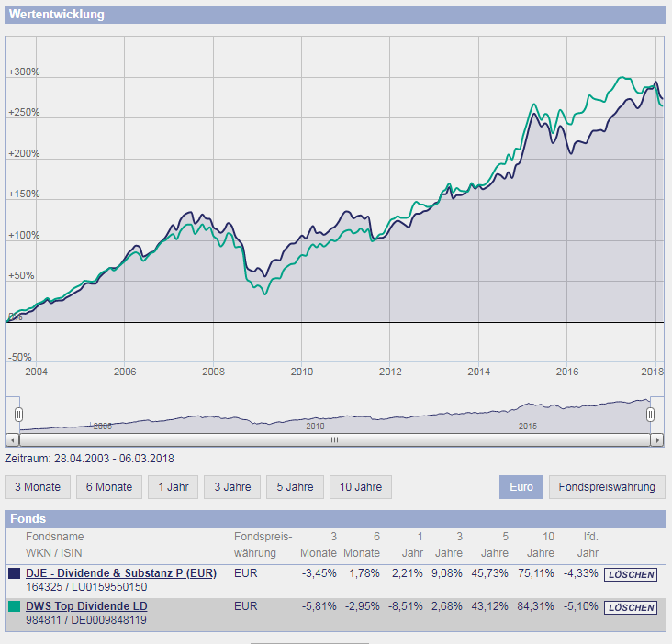
Task: Select the 3 Monate time range button
Action: [38, 487]
